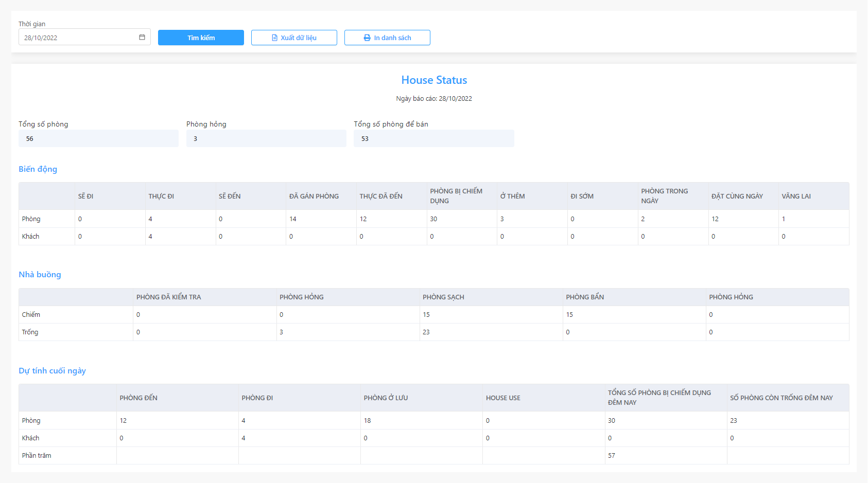
Task: Click the In danh sách button
Action: [387, 38]
